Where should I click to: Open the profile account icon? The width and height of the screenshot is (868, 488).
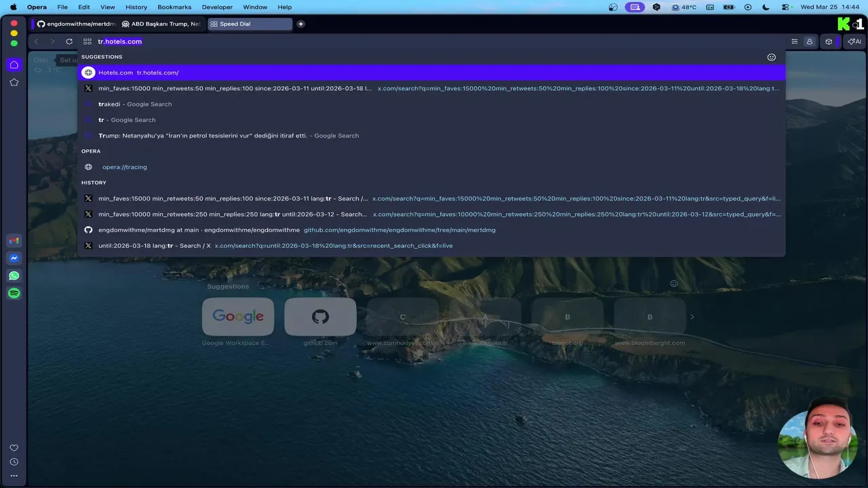809,41
